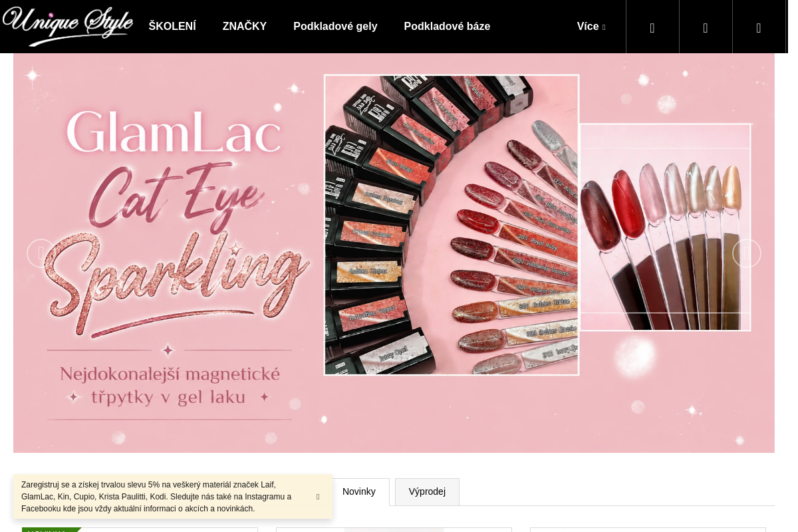Open the search icon in the header
This screenshot has width=798, height=532.
652,27
